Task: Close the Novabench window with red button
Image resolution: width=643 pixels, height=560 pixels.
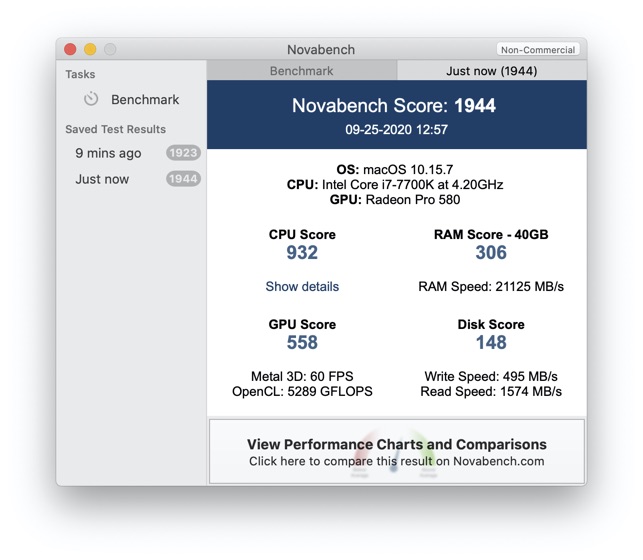Action: point(70,49)
